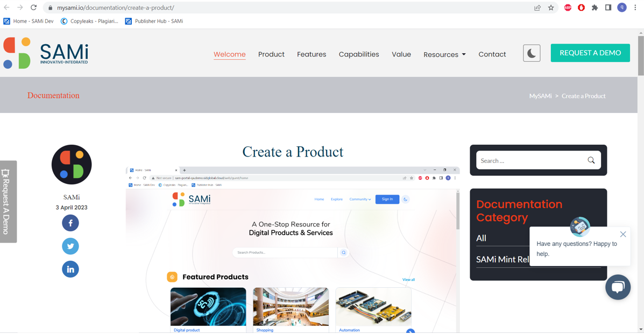
Task: Click the page vertical scrollbar thumb
Action: (x=640, y=56)
